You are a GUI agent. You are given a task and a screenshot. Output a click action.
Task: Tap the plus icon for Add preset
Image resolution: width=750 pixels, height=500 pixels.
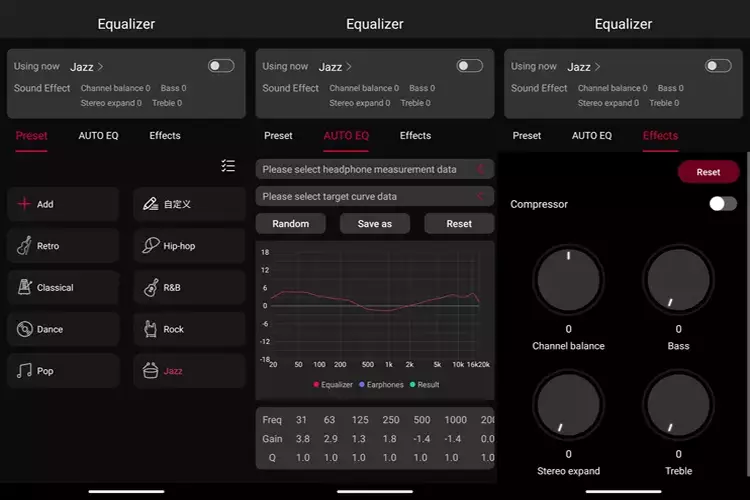[x=24, y=204]
